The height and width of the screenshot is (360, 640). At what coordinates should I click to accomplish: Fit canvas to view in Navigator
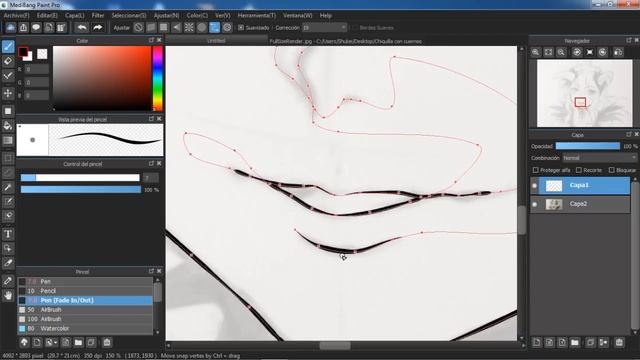click(x=549, y=52)
